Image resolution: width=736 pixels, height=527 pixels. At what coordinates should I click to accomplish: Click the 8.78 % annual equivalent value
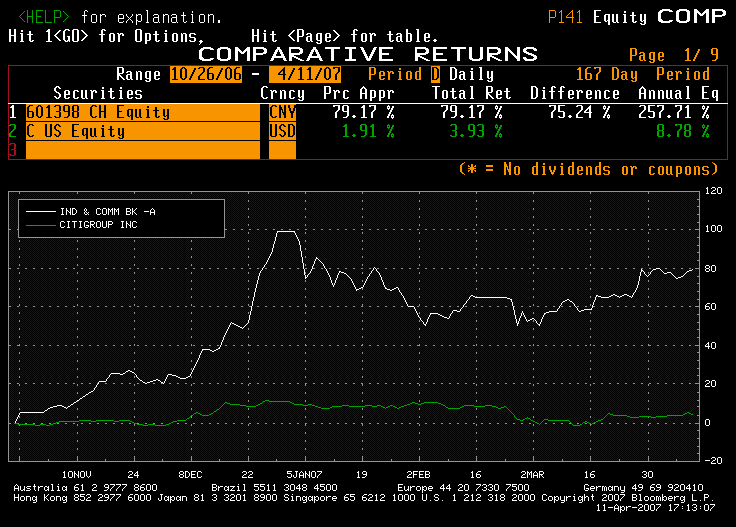click(683, 131)
